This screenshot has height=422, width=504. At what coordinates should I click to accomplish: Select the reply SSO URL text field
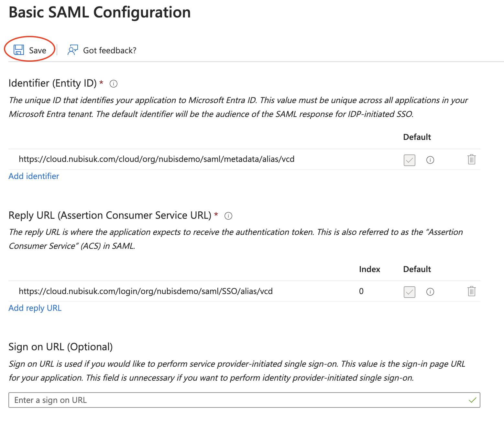point(146,291)
